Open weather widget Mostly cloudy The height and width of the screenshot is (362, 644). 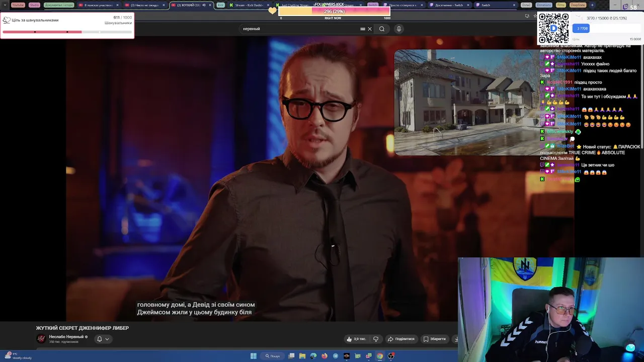(18, 356)
